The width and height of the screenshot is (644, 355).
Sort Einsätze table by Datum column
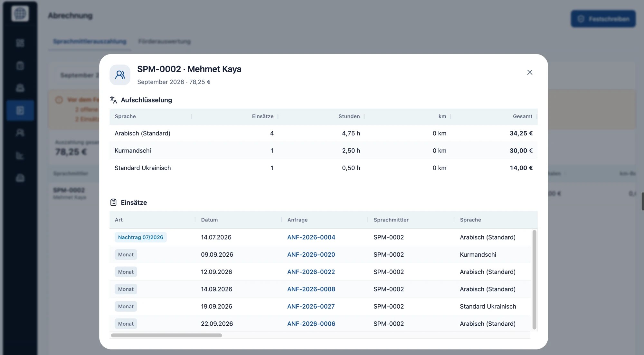pyautogui.click(x=209, y=220)
